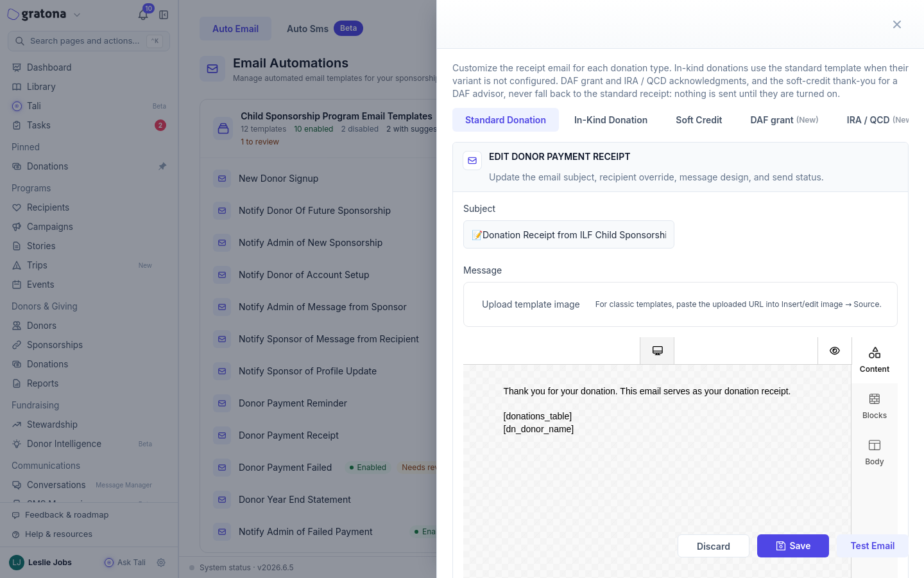Switch to the In-Kind Donation tab

click(x=611, y=120)
